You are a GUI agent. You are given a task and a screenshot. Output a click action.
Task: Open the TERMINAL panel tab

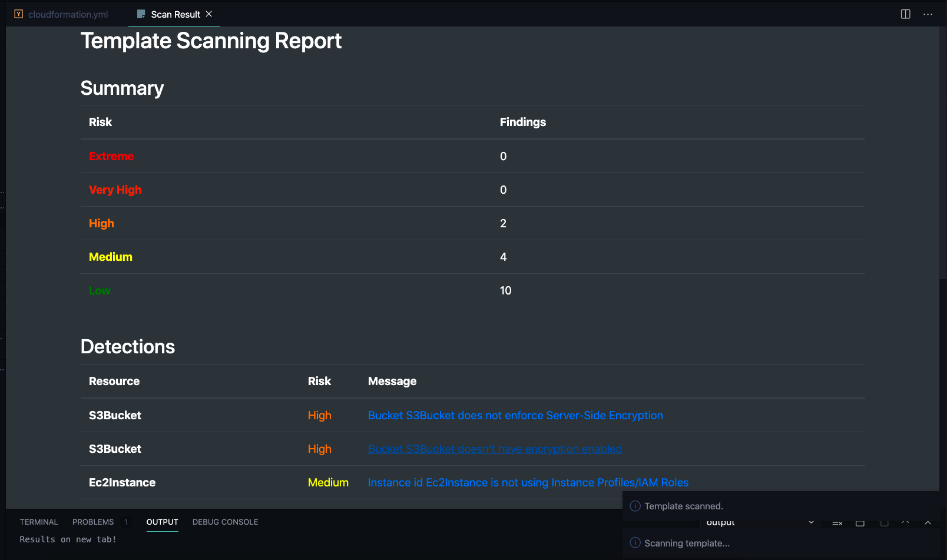click(x=39, y=522)
